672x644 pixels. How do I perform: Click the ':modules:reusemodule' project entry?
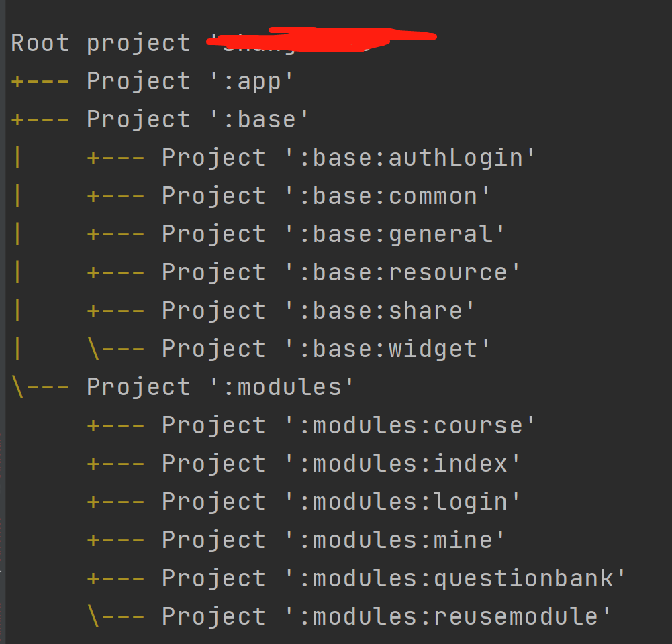(386, 616)
